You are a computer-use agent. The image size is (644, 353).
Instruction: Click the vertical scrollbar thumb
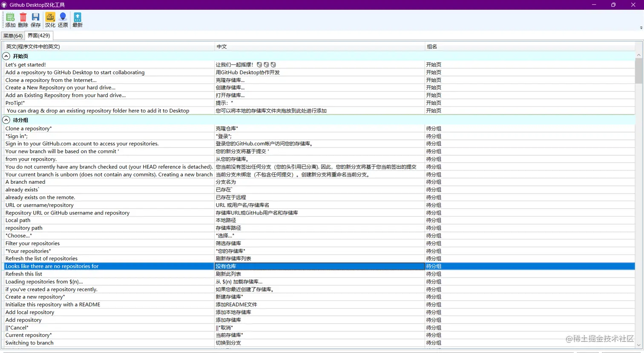click(x=638, y=71)
